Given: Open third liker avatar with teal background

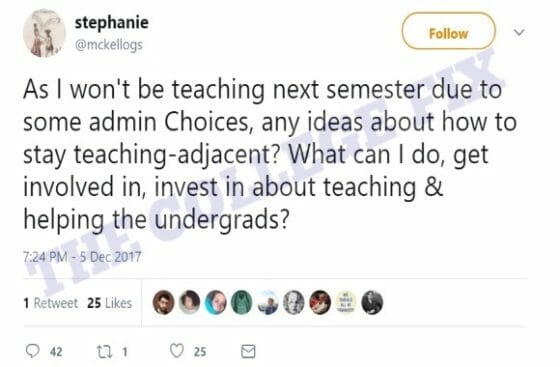Looking at the screenshot, I should point(216,302).
